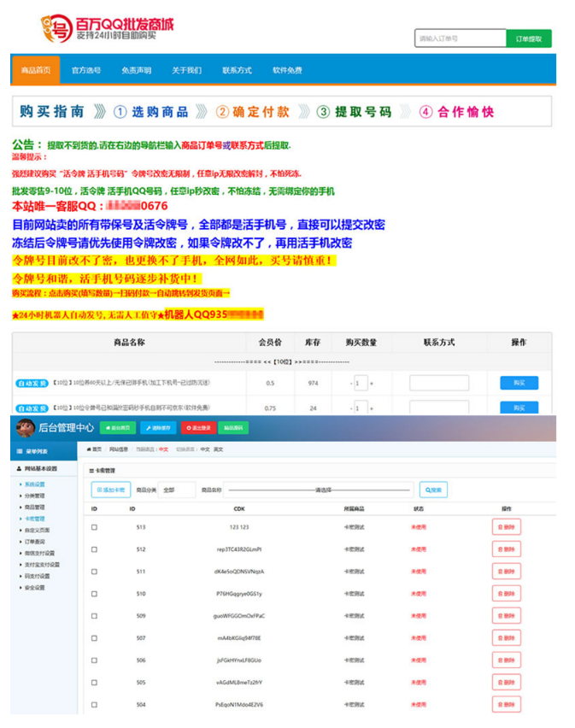Click the blue 清除缓存 toolbar button

(156, 427)
